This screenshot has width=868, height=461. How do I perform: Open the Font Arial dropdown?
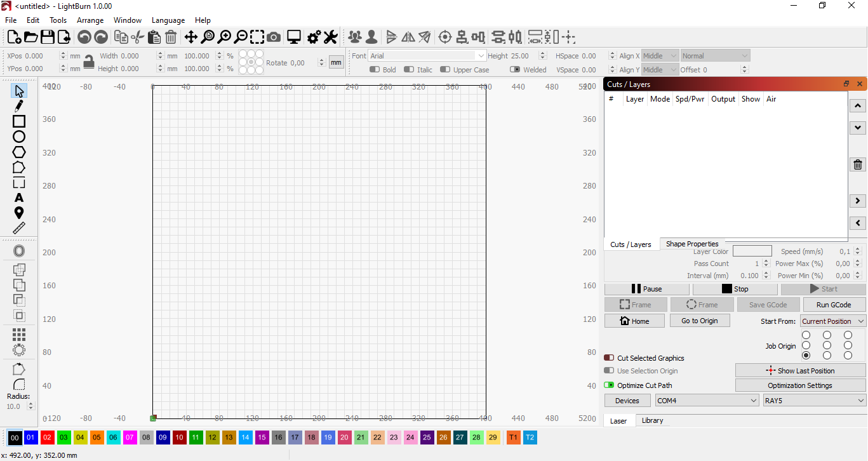point(427,56)
